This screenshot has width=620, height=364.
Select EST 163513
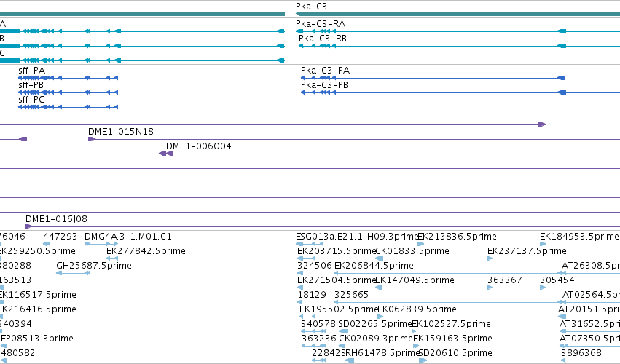(x=15, y=280)
